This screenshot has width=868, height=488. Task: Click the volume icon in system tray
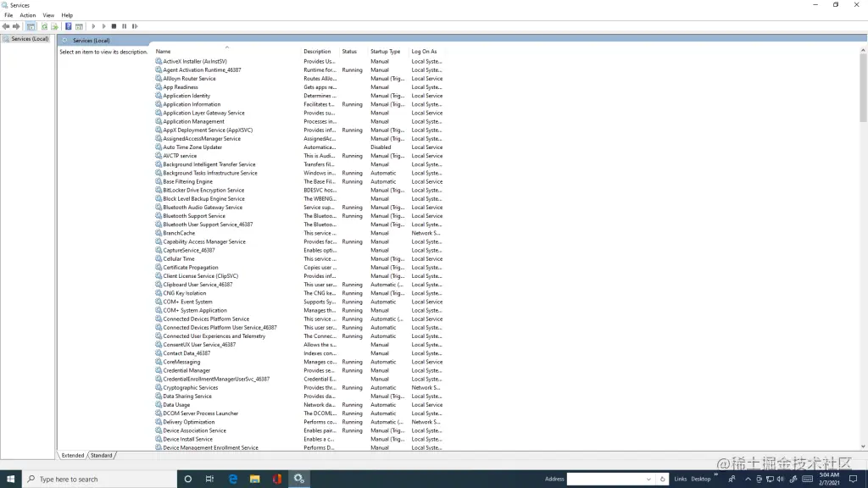(x=780, y=480)
